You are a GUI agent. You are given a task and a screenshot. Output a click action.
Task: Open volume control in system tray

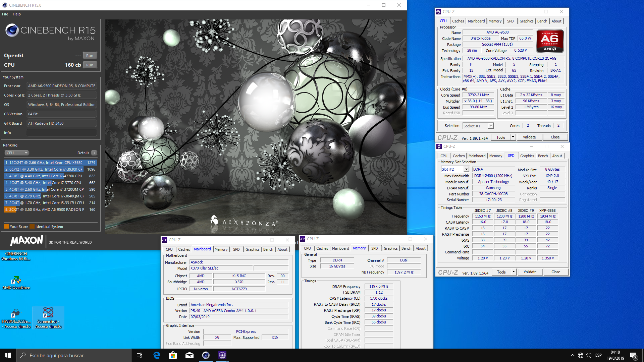tap(589, 355)
